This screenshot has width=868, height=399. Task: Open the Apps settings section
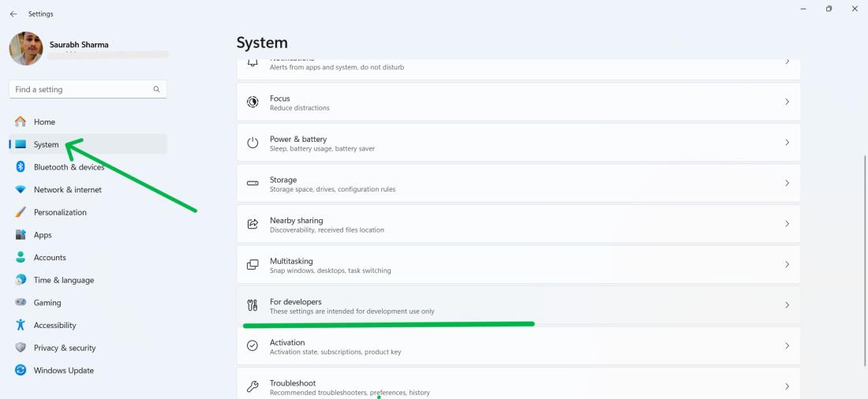click(x=43, y=235)
